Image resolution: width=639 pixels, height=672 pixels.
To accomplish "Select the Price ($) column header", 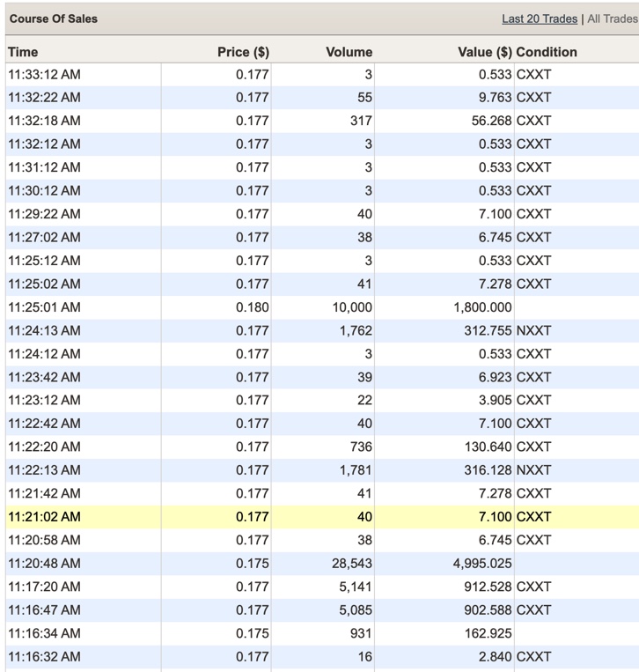I will tap(243, 52).
